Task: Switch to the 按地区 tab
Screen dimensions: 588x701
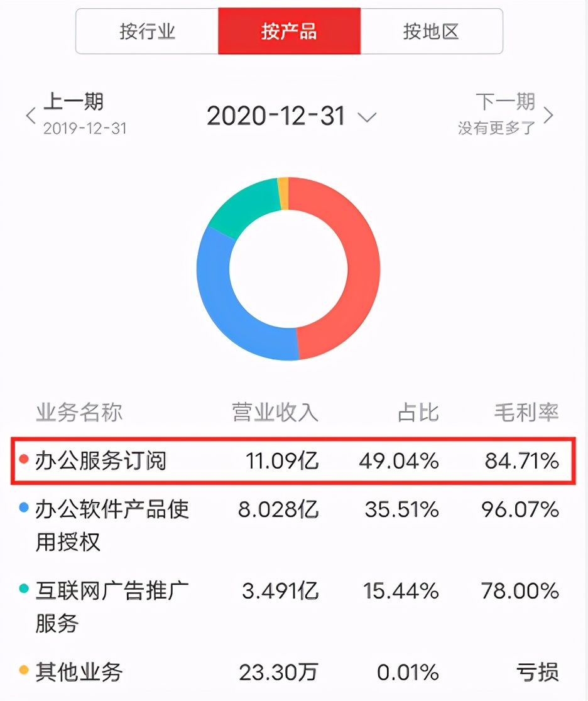Action: pos(432,31)
